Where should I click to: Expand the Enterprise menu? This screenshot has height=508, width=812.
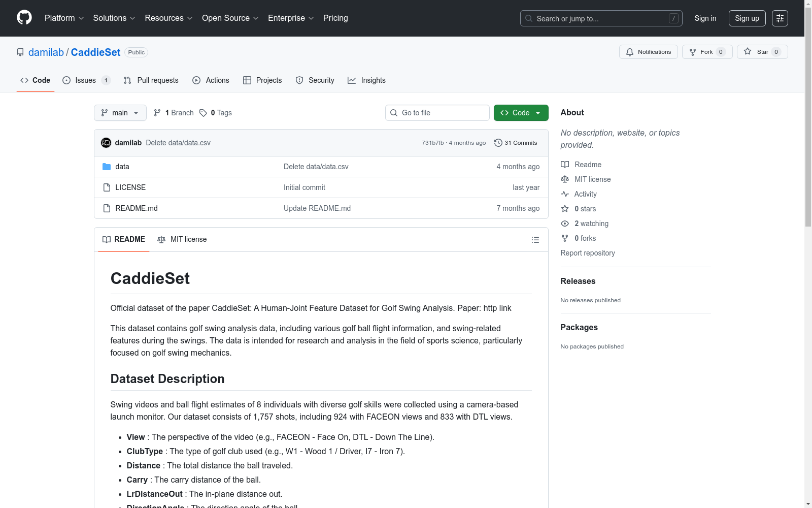[291, 18]
